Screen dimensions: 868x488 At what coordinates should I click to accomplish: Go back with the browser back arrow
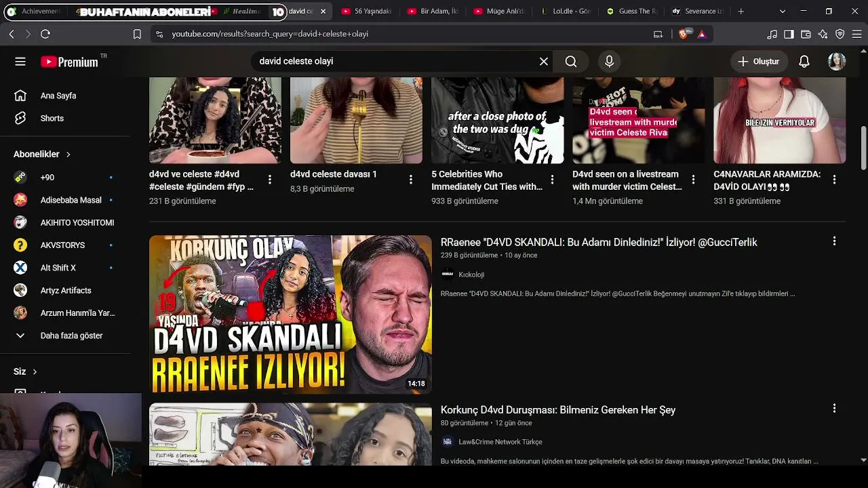tap(12, 34)
